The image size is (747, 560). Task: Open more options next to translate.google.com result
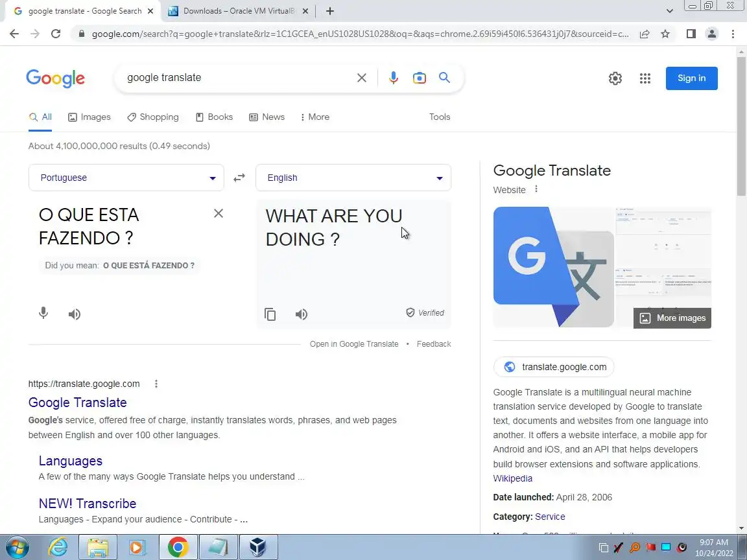coord(156,384)
